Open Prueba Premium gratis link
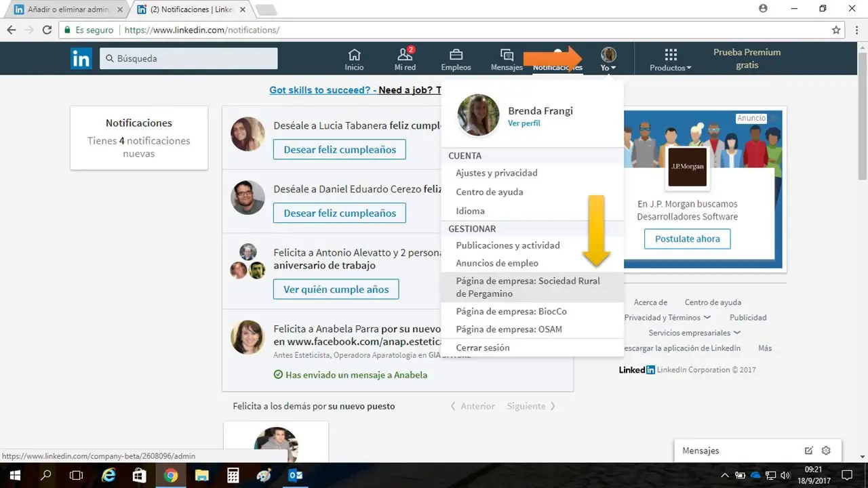868x488 pixels. click(x=747, y=58)
